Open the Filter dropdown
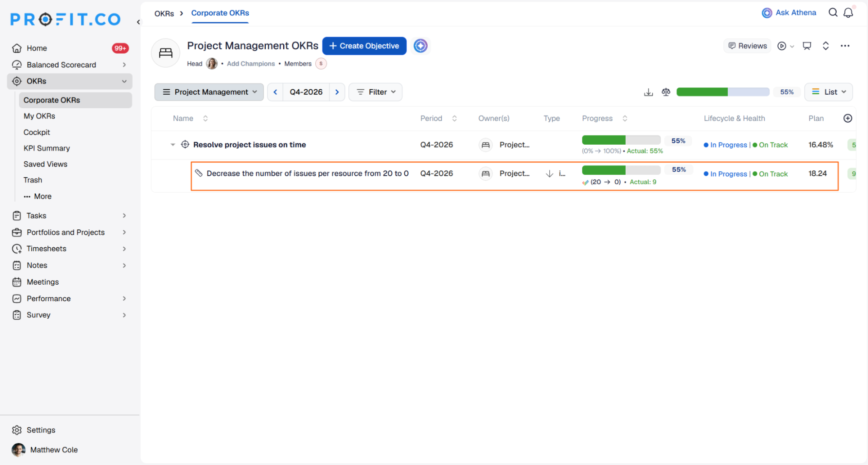868x465 pixels. pos(376,92)
